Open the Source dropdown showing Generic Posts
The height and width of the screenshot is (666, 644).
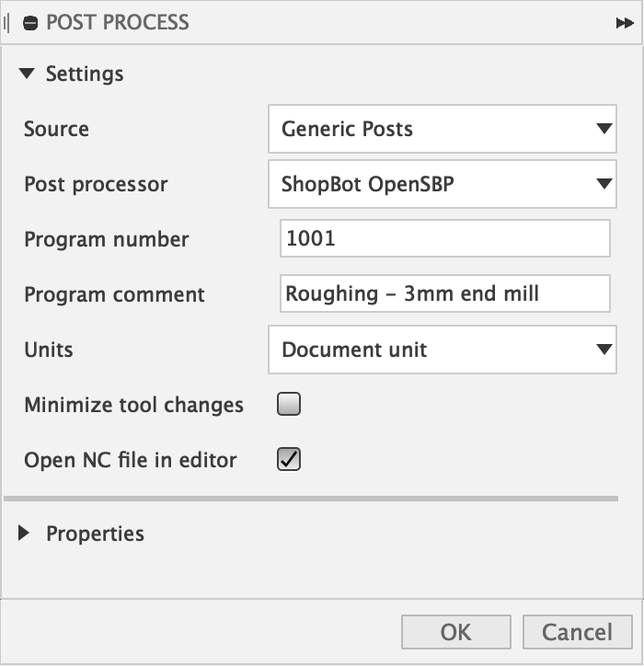(443, 129)
